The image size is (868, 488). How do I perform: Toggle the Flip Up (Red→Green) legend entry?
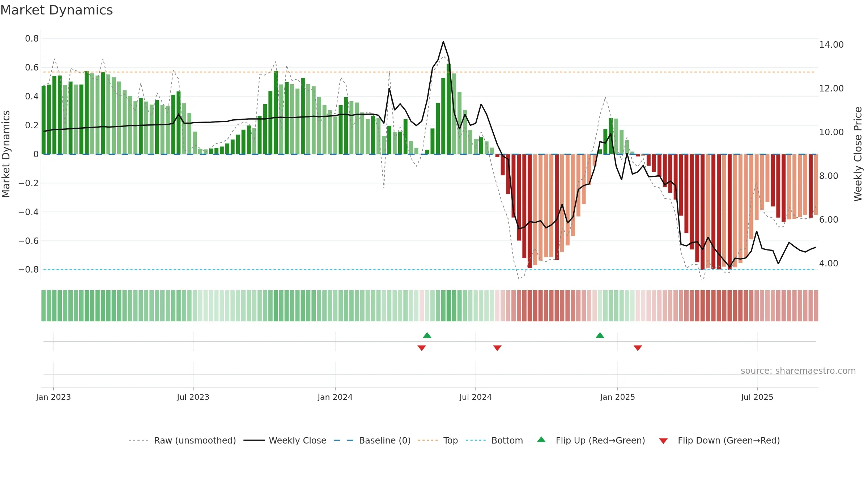click(591, 440)
